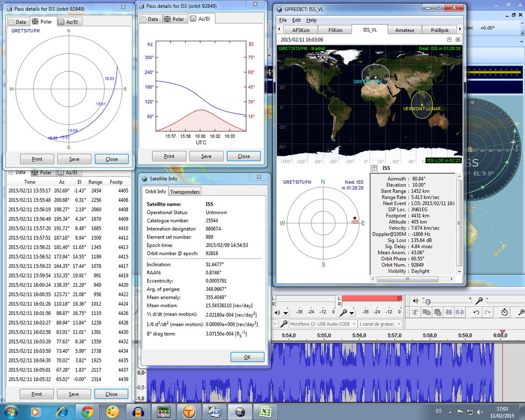
Task: Open the Micrófono recording device dropdown
Action: pyautogui.click(x=322, y=324)
